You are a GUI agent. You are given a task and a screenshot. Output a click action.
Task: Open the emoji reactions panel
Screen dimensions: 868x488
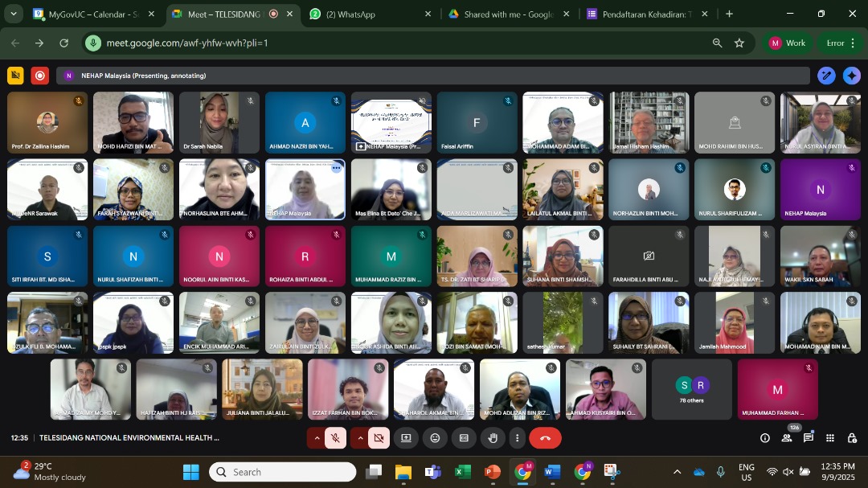click(435, 438)
